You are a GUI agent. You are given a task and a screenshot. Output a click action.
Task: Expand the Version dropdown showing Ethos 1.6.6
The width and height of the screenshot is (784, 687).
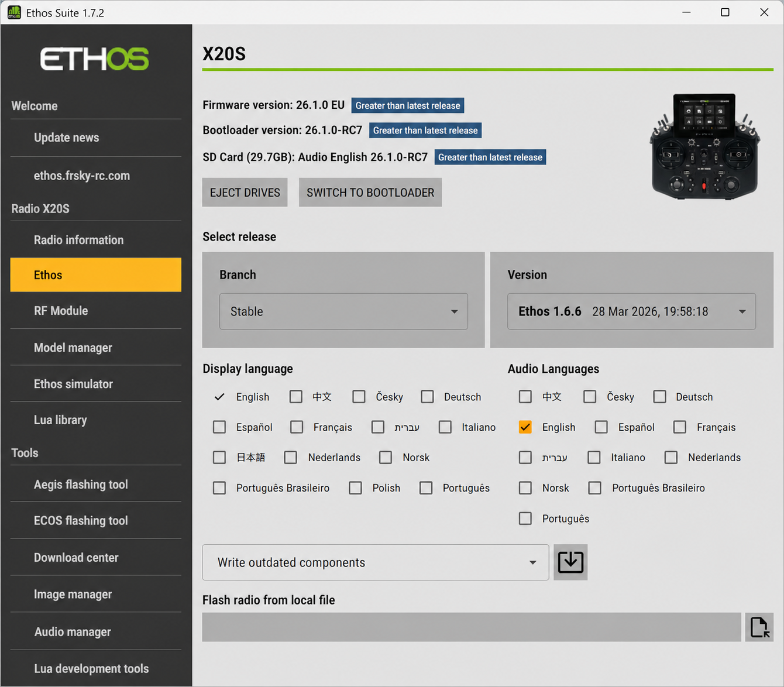[x=631, y=311]
